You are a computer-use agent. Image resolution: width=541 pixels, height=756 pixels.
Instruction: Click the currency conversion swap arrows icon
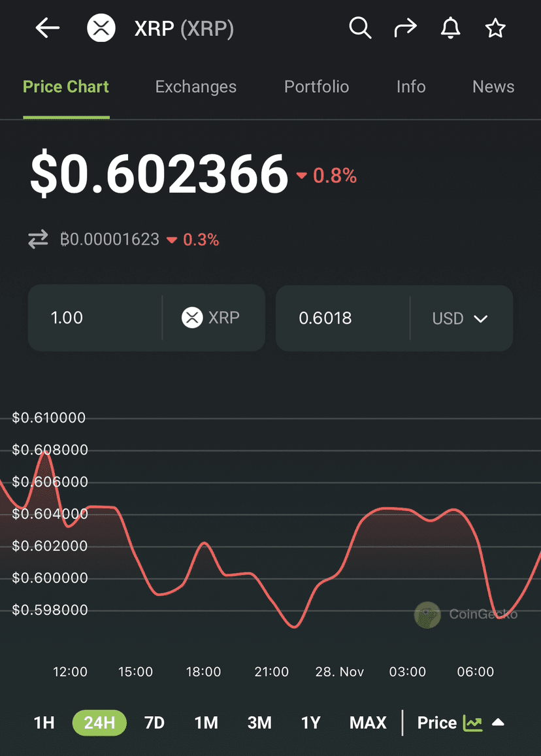click(37, 239)
